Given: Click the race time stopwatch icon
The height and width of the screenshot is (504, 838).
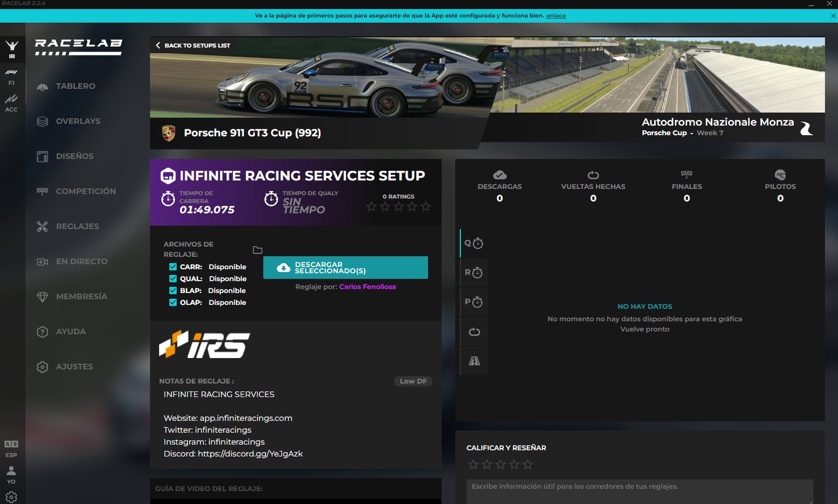Looking at the screenshot, I should (x=168, y=199).
